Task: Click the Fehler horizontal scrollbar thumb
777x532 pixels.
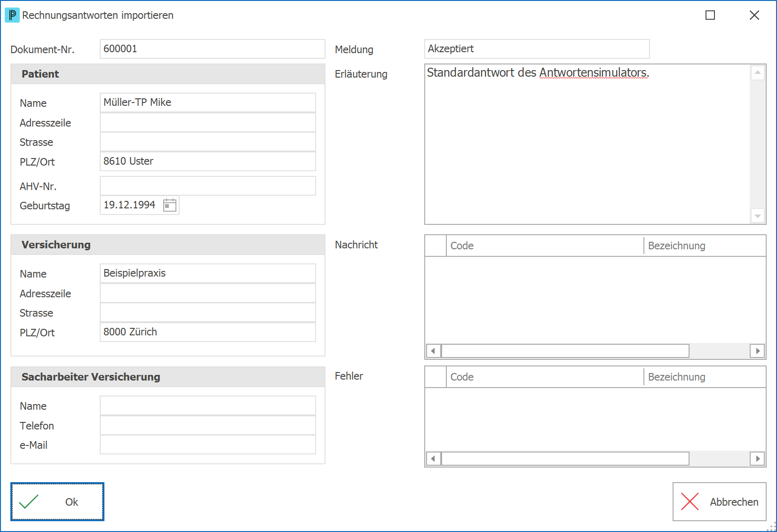Action: click(x=565, y=459)
